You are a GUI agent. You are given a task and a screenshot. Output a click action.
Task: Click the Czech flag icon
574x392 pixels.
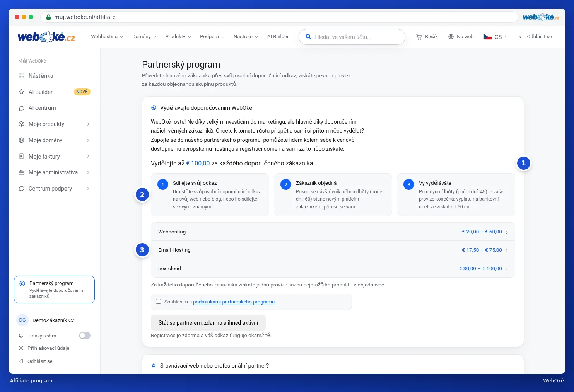pyautogui.click(x=488, y=37)
